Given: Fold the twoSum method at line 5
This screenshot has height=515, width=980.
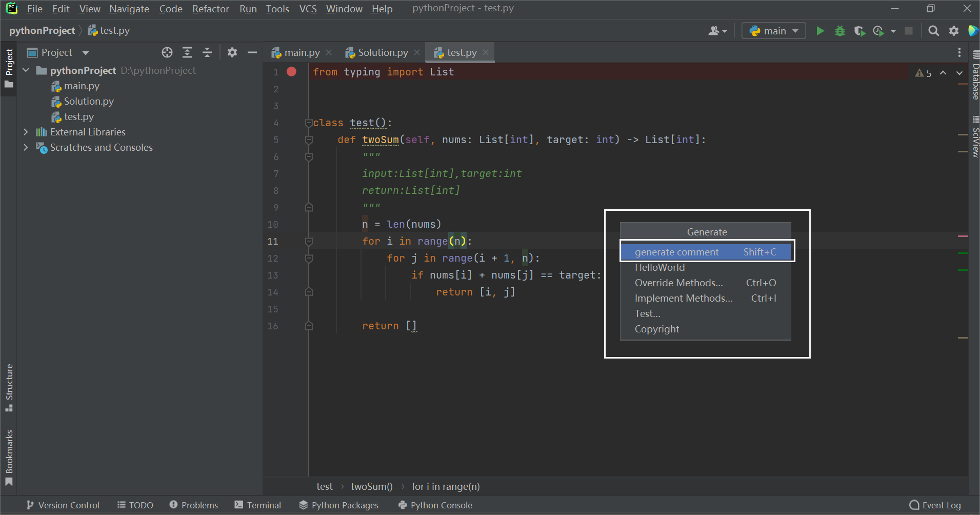Looking at the screenshot, I should (x=309, y=140).
